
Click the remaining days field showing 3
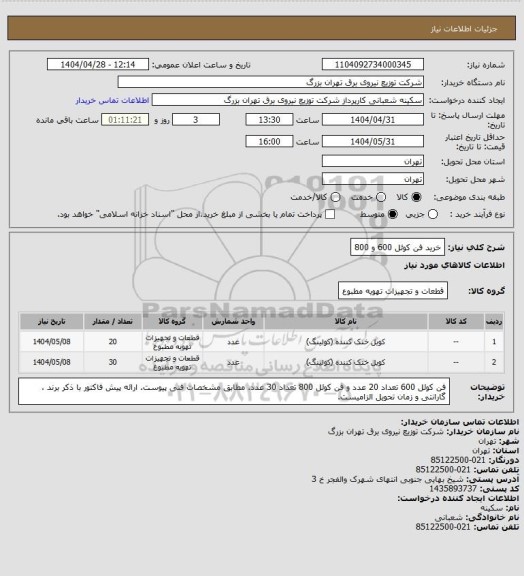coord(196,120)
